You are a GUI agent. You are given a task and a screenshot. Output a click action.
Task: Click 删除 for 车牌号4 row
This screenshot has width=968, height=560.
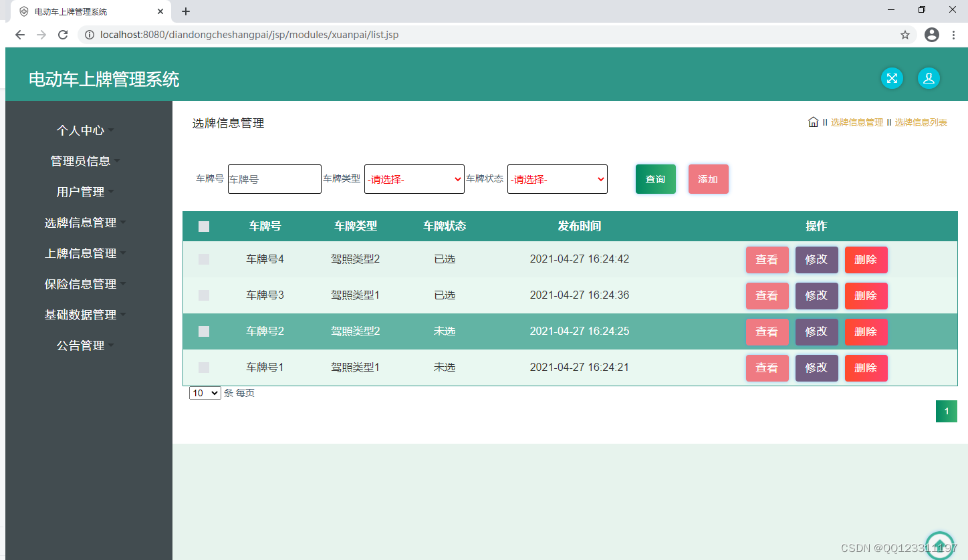pos(866,260)
